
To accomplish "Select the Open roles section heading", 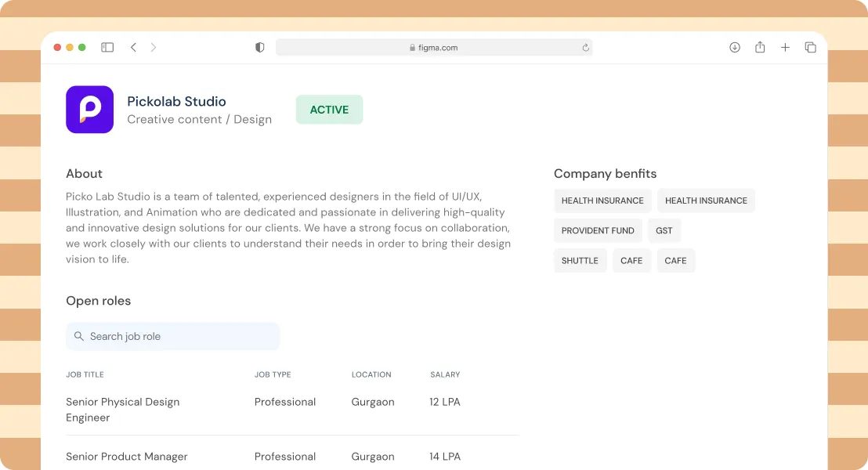I will [x=98, y=300].
